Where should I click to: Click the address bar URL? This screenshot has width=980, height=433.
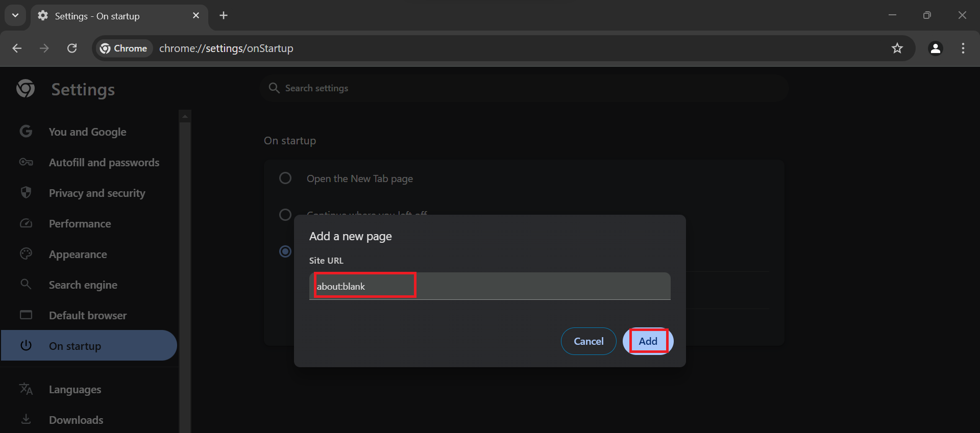(226, 48)
